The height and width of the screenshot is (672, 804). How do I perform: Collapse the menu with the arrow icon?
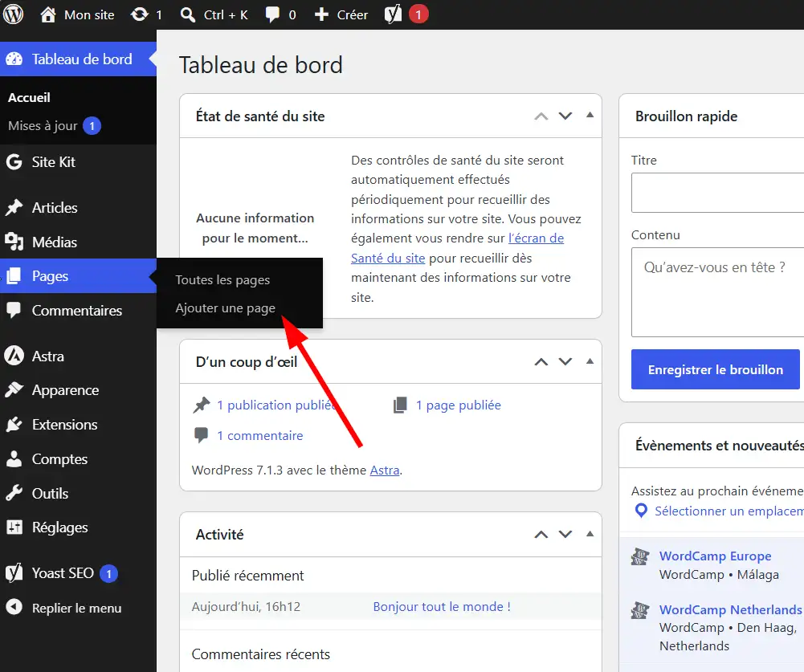pyautogui.click(x=14, y=607)
